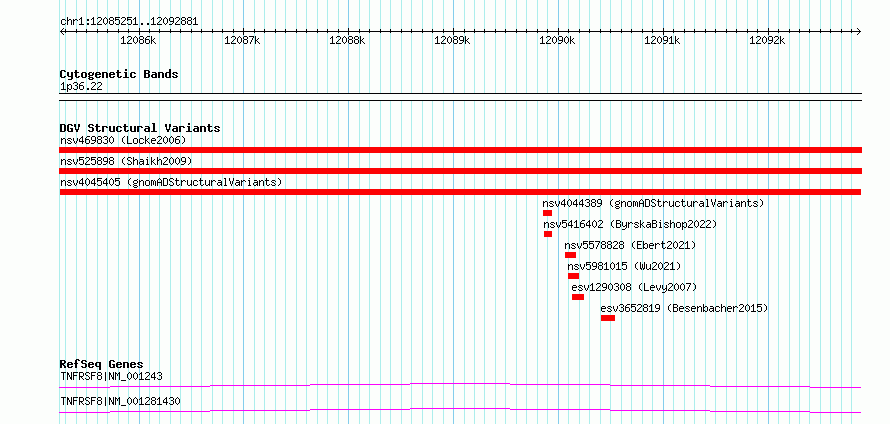Select the nsv4045405 red variant bar
The width and height of the screenshot is (890, 424).
click(x=460, y=192)
